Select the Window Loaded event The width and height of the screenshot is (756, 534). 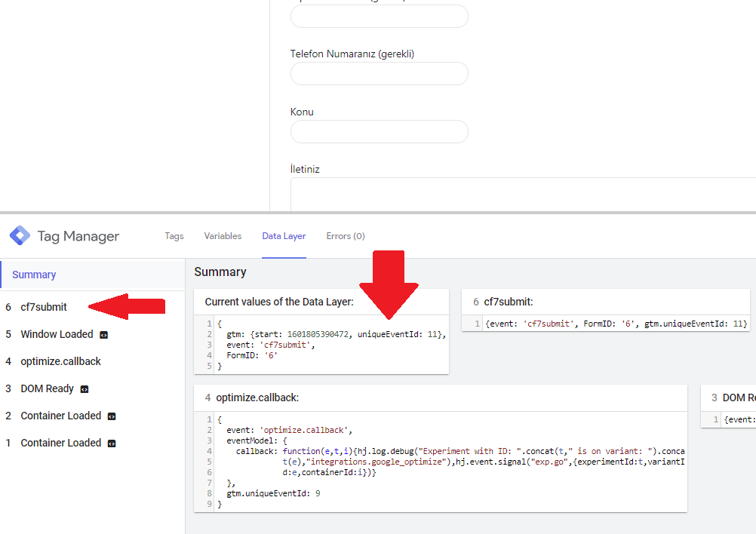(57, 334)
